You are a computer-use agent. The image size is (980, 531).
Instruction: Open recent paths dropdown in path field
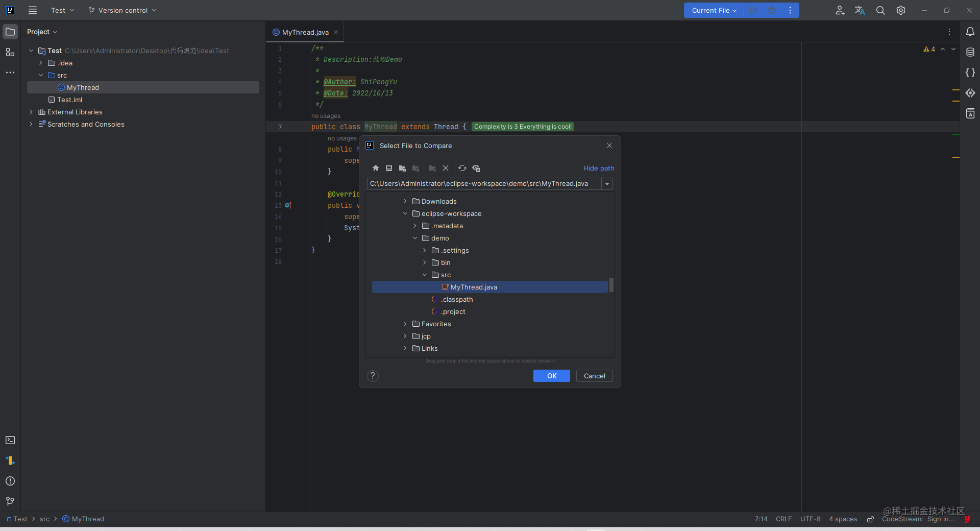[607, 184]
